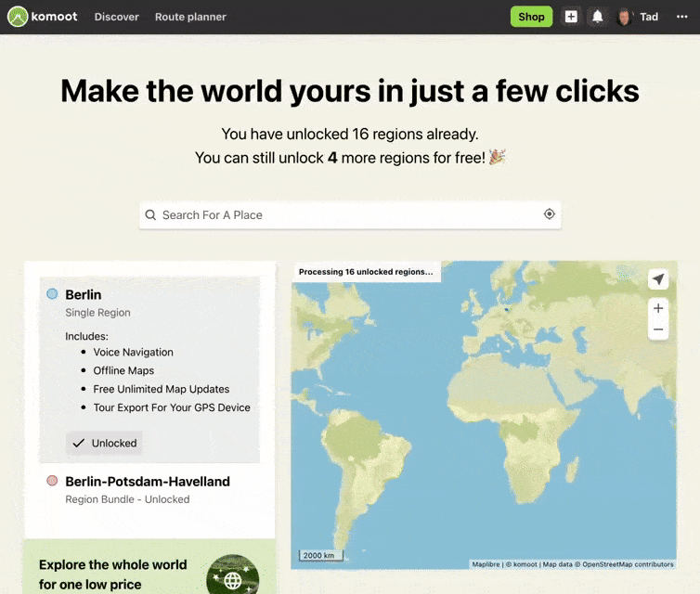
Task: Use current location target icon in search
Action: [x=549, y=214]
